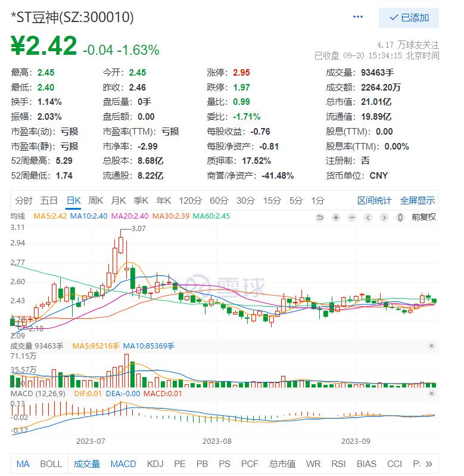Viewport: 464px width, 476px height.
Task: Toggle the BOLL main indicator
Action: tap(51, 464)
